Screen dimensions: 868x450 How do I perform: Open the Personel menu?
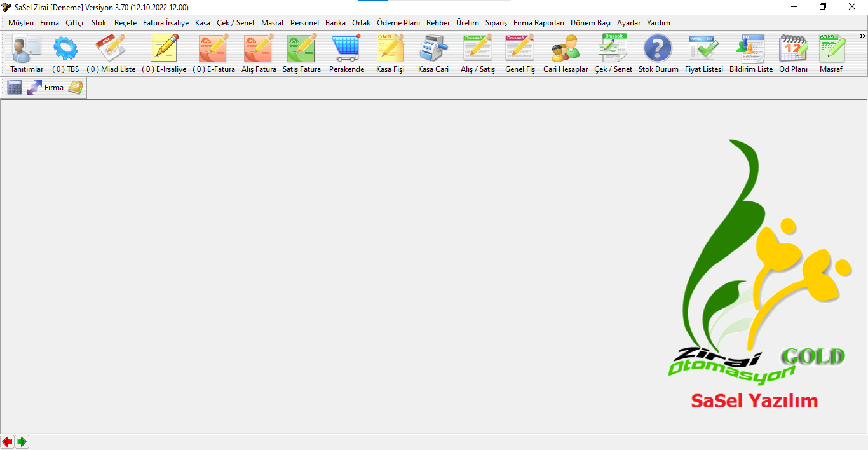click(x=305, y=23)
